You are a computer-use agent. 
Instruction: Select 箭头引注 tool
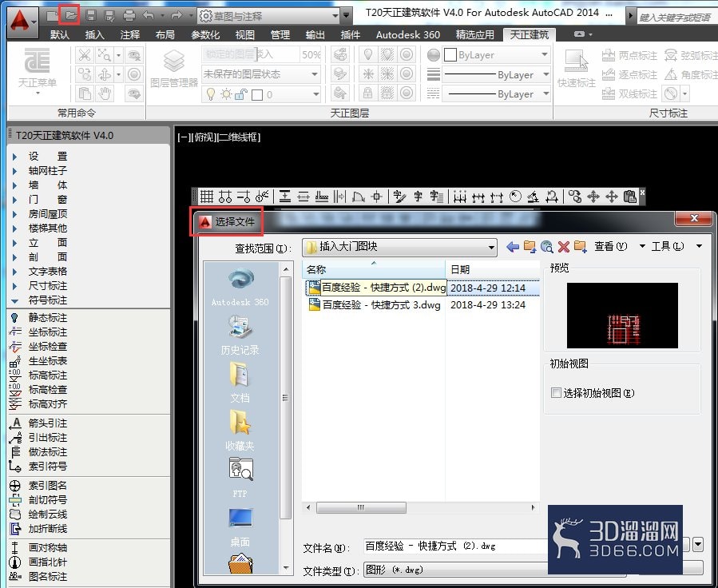(38, 423)
